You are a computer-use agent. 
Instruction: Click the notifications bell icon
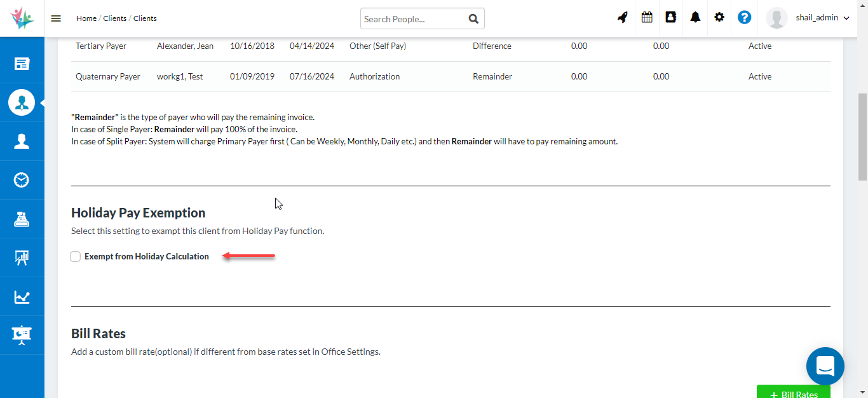(x=695, y=18)
